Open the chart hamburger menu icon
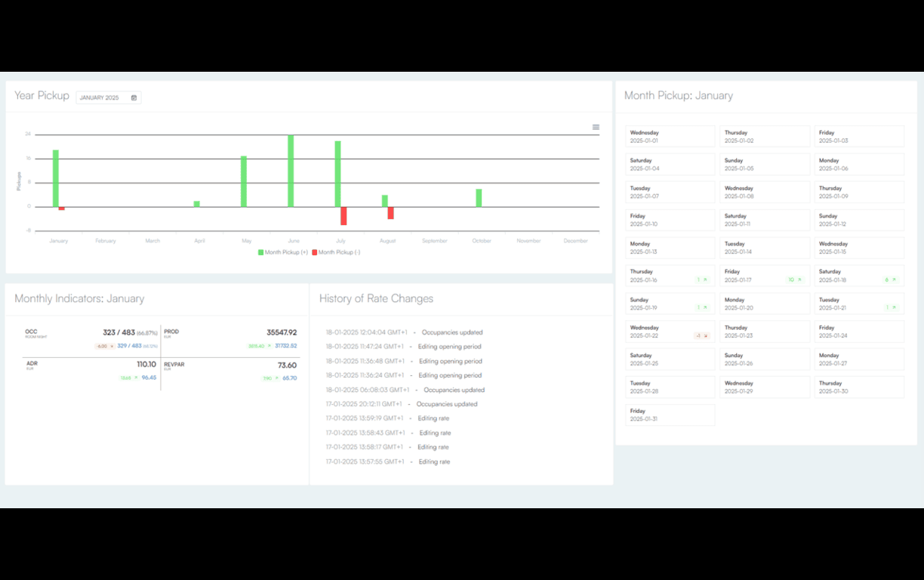This screenshot has width=924, height=580. (x=596, y=127)
